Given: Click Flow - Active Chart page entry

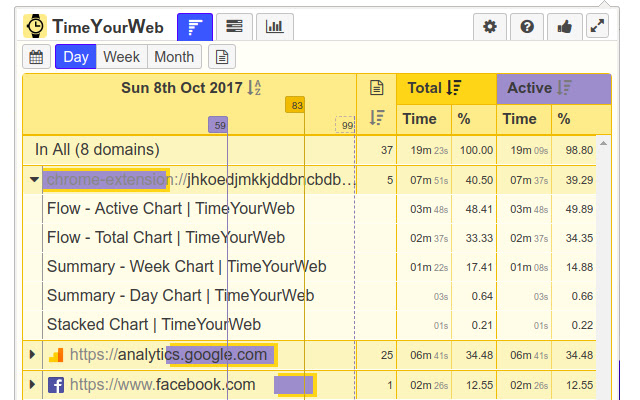Looking at the screenshot, I should coord(164,210).
